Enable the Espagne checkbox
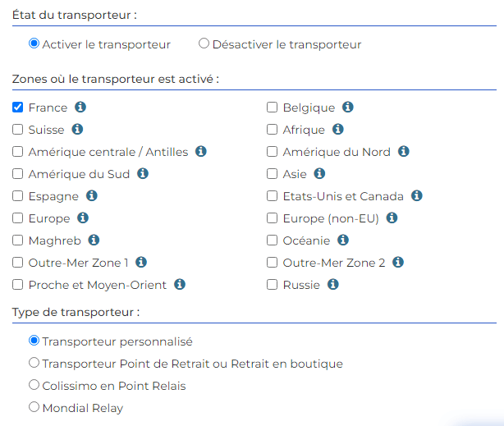The width and height of the screenshot is (504, 426). tap(18, 196)
